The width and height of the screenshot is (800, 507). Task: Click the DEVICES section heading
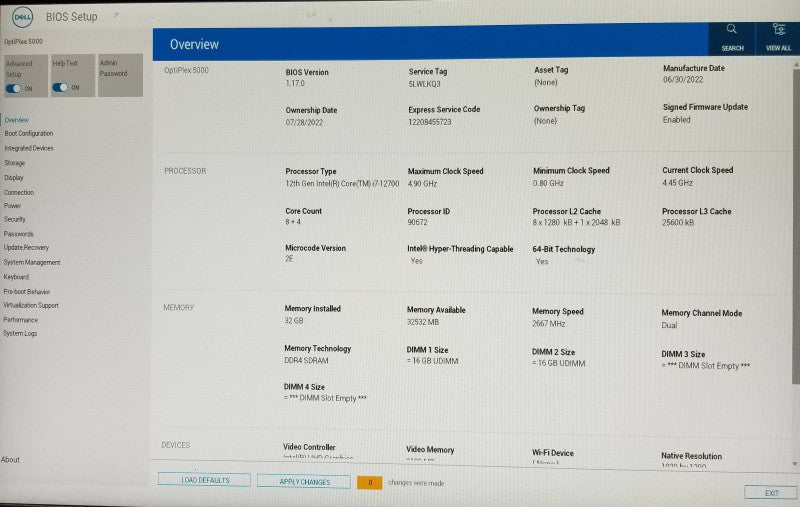click(176, 445)
